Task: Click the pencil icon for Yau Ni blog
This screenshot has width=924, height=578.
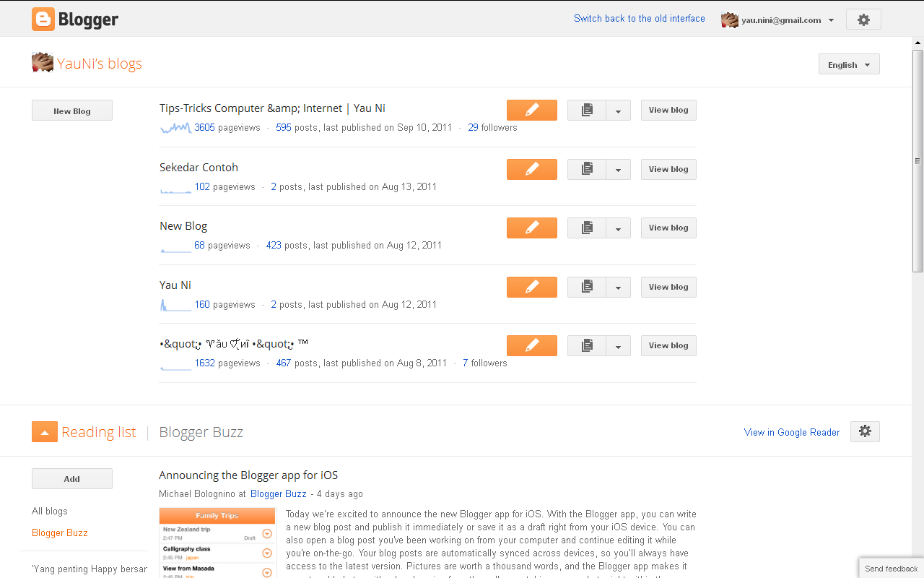Action: click(x=532, y=287)
